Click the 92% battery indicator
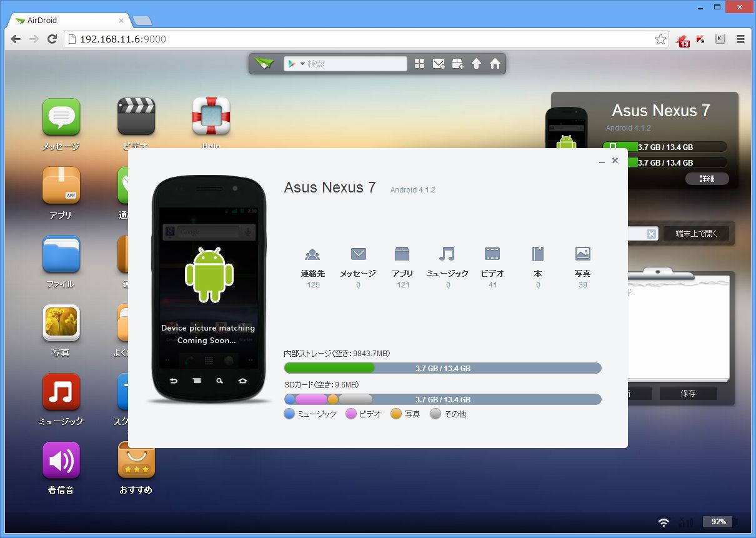Image resolution: width=756 pixels, height=538 pixels. (x=720, y=522)
